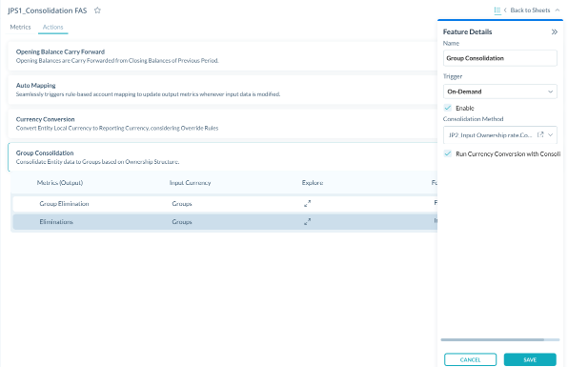Open explore icon for Eliminations row
This screenshot has height=367, width=568.
pyautogui.click(x=307, y=222)
